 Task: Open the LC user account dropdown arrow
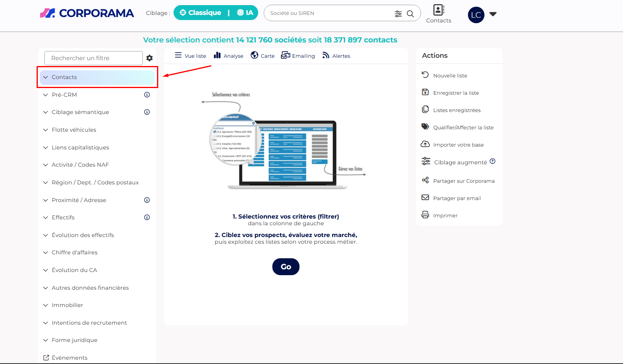pyautogui.click(x=493, y=14)
